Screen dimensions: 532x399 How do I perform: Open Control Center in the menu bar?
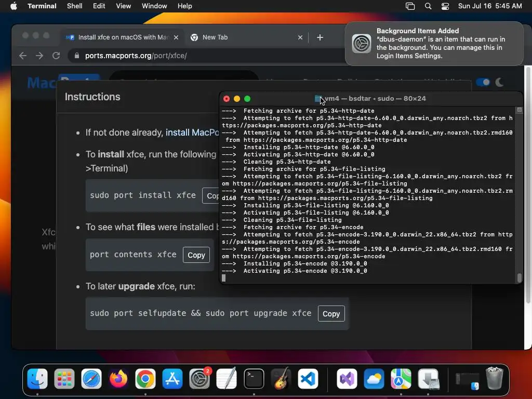click(445, 6)
